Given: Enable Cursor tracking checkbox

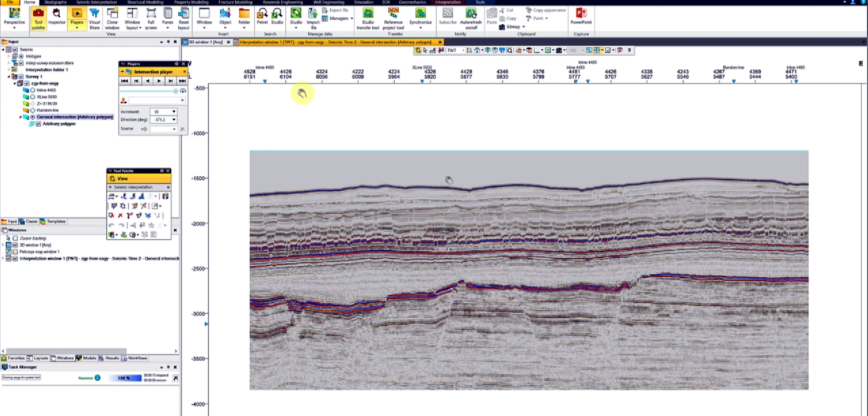Looking at the screenshot, I should tap(15, 238).
